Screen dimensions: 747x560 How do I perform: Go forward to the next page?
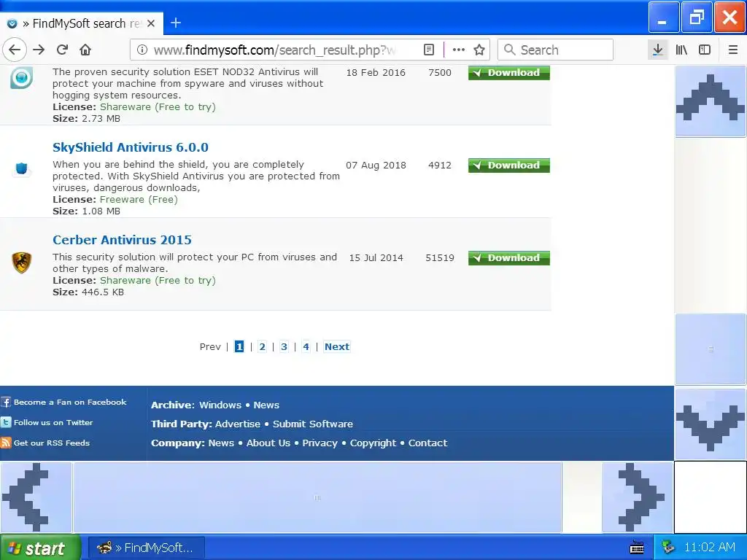pyautogui.click(x=39, y=50)
